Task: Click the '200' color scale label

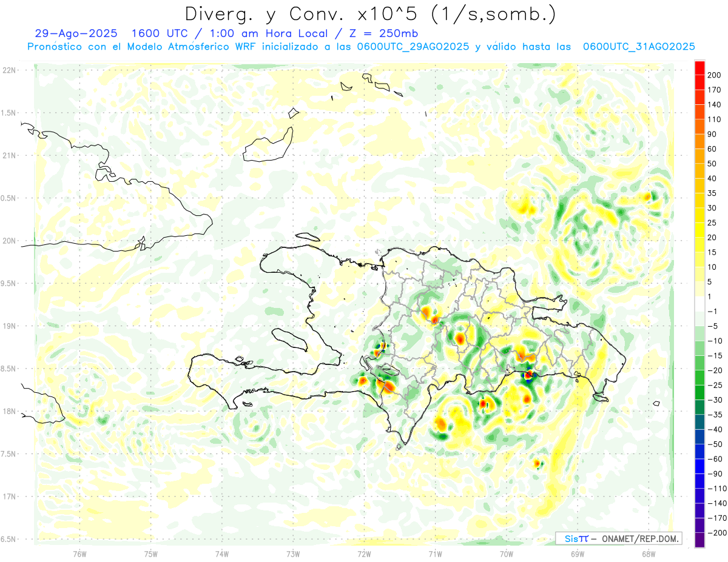Action: [x=714, y=75]
